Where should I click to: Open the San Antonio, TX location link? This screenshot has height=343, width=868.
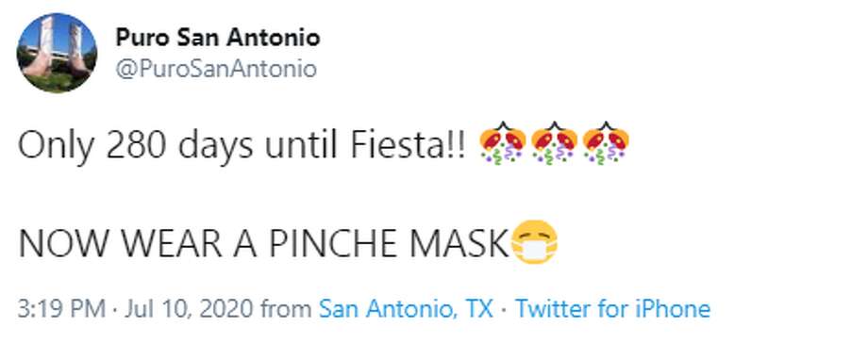pos(406,308)
